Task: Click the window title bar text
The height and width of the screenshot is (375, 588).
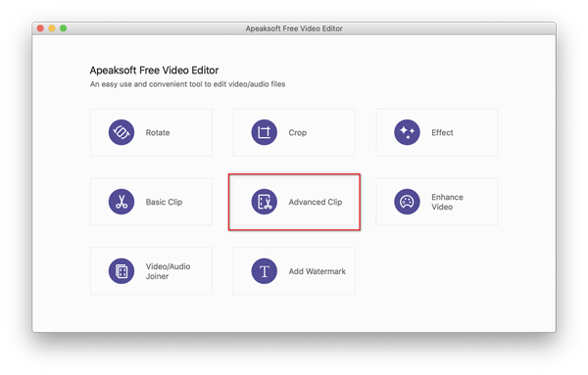Action: [294, 28]
